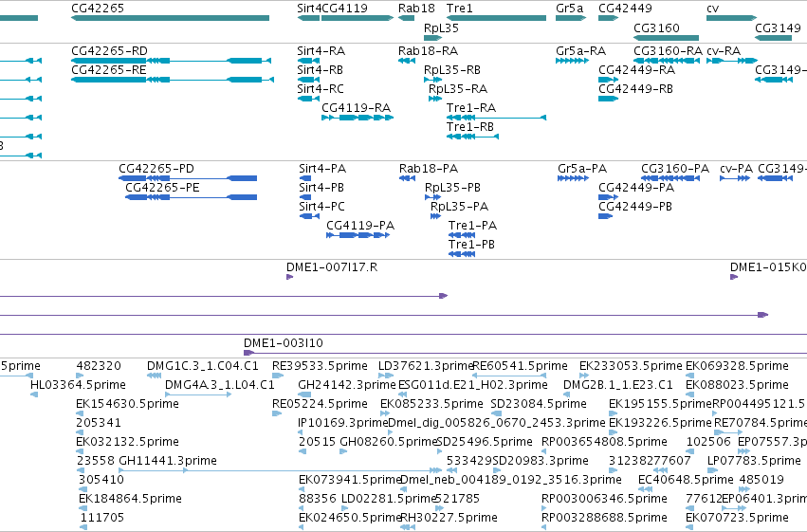Image resolution: width=807 pixels, height=532 pixels.
Task: Click the Sirt4-RC transcript
Action: [x=308, y=99]
